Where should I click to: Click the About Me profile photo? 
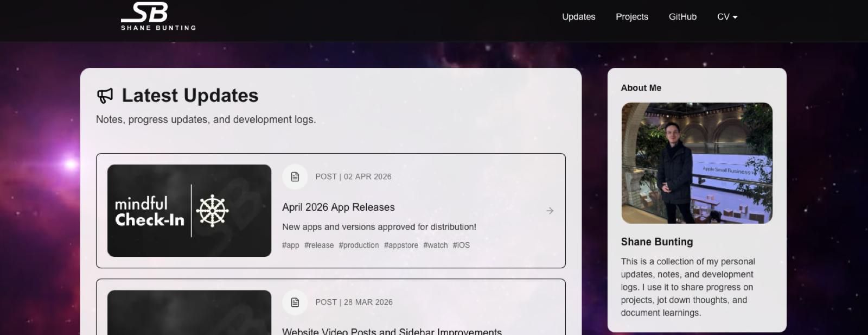(x=697, y=163)
